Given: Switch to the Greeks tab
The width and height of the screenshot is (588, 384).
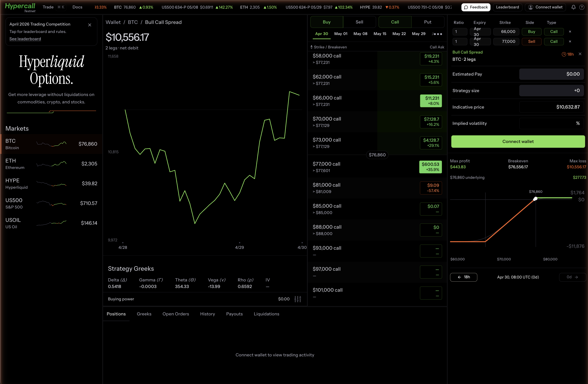Looking at the screenshot, I should click(x=144, y=314).
